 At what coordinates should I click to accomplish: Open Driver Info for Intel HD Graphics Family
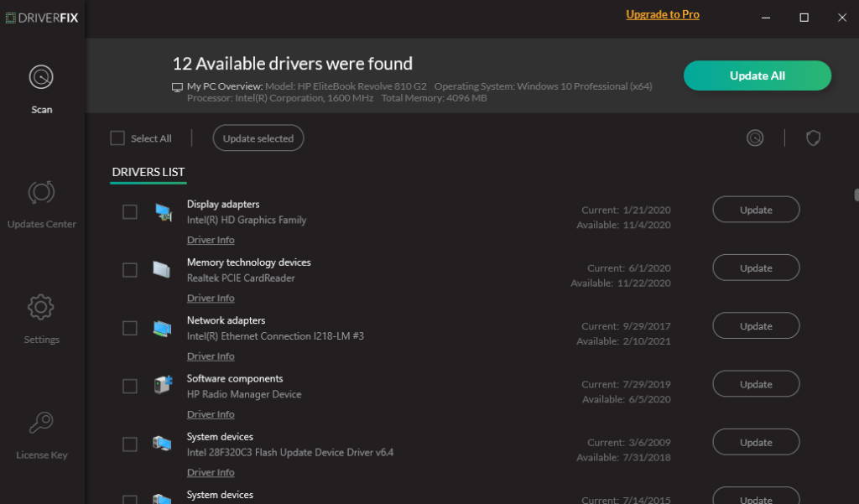coord(211,240)
